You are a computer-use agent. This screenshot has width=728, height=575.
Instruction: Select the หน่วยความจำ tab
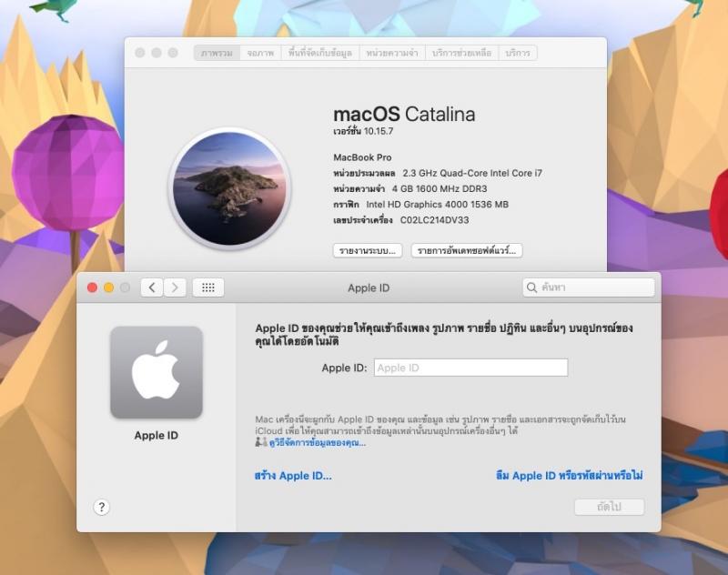click(392, 53)
